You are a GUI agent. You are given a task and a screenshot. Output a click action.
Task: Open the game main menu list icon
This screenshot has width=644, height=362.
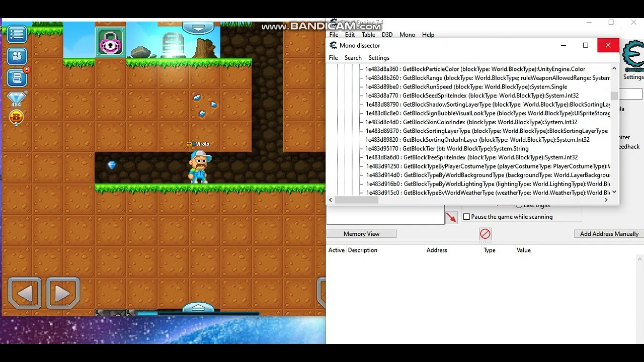tap(17, 34)
